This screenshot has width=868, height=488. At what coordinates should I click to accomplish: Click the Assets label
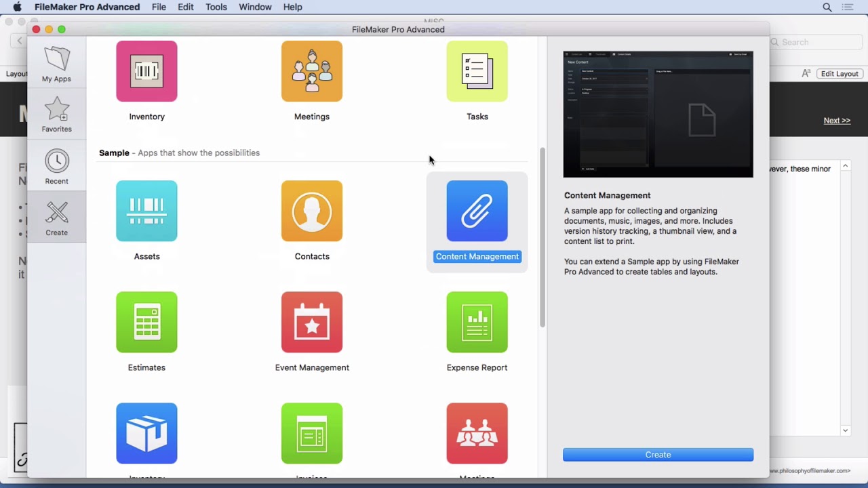(146, 256)
